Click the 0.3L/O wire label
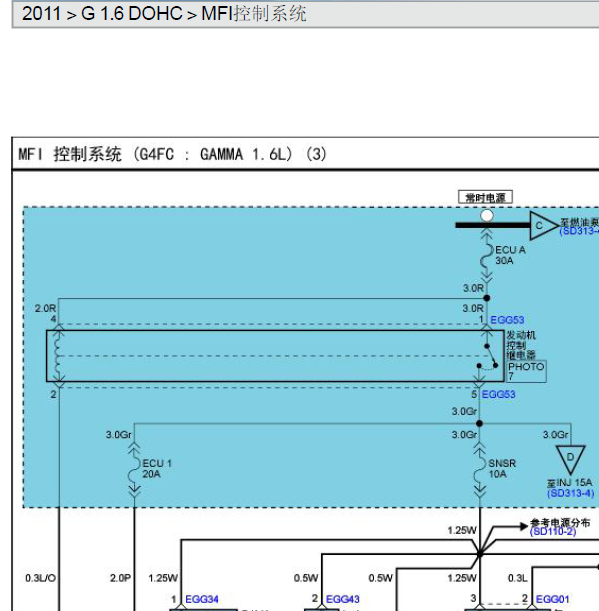The height and width of the screenshot is (611, 599). coord(41,578)
